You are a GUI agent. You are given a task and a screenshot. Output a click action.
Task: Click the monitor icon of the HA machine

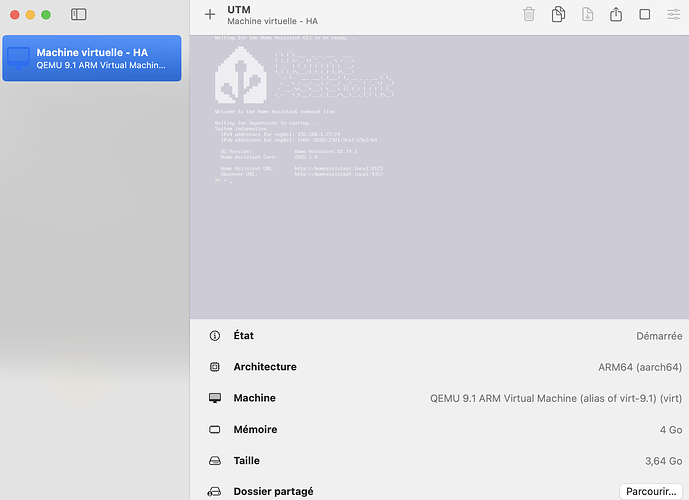pos(18,58)
